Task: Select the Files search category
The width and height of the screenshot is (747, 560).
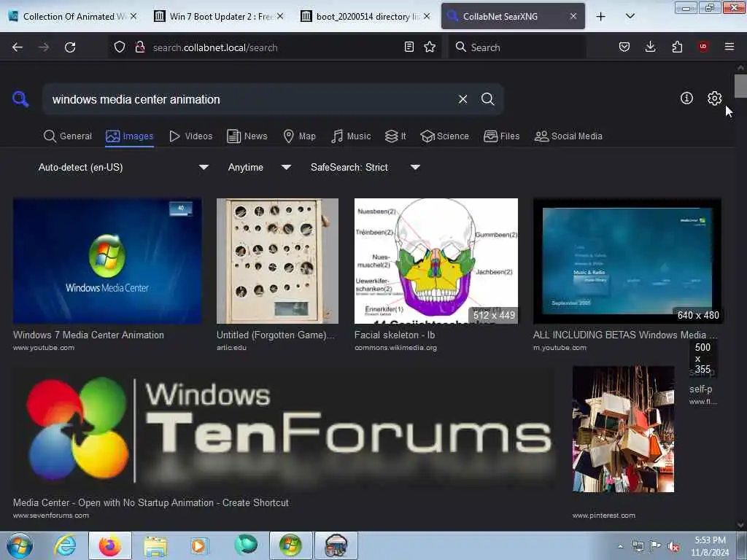Action: click(x=502, y=136)
